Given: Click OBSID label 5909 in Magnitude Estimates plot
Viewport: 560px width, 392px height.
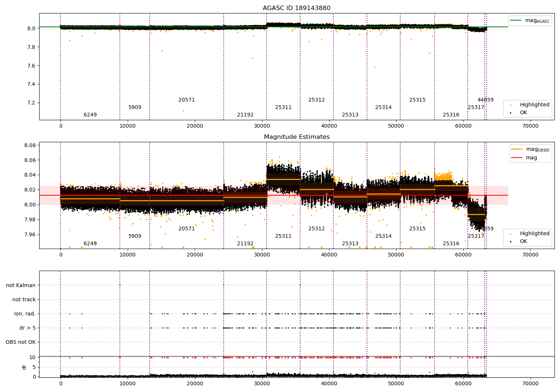Looking at the screenshot, I should 135,236.
